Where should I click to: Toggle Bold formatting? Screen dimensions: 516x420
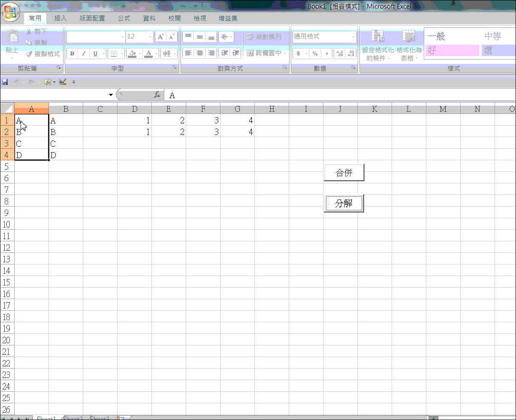tap(72, 54)
